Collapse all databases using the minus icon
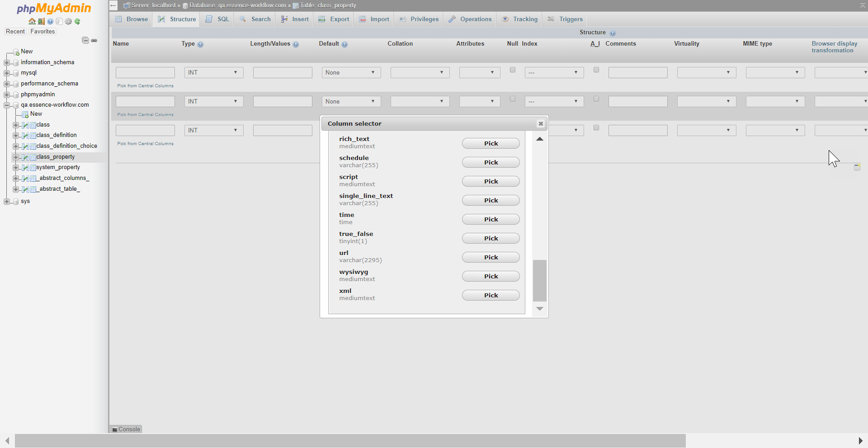Viewport: 868px width, 448px height. [85, 40]
